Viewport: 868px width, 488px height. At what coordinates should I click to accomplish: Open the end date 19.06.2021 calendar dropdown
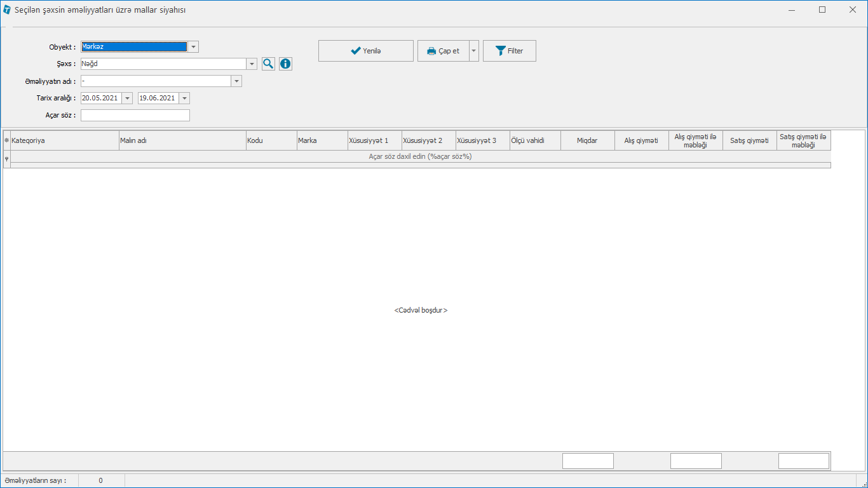pyautogui.click(x=184, y=98)
